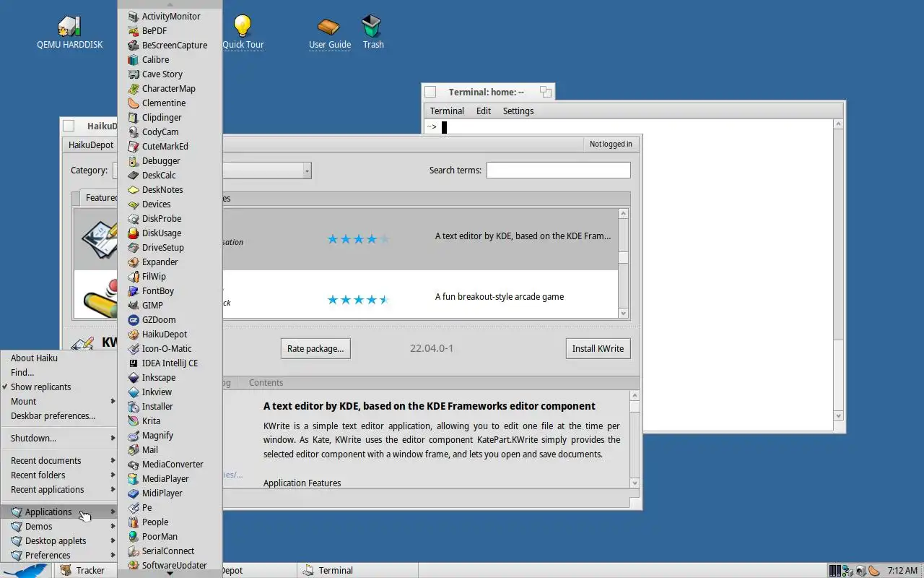Start GZDoom from the list
This screenshot has width=924, height=578.
pyautogui.click(x=170, y=319)
